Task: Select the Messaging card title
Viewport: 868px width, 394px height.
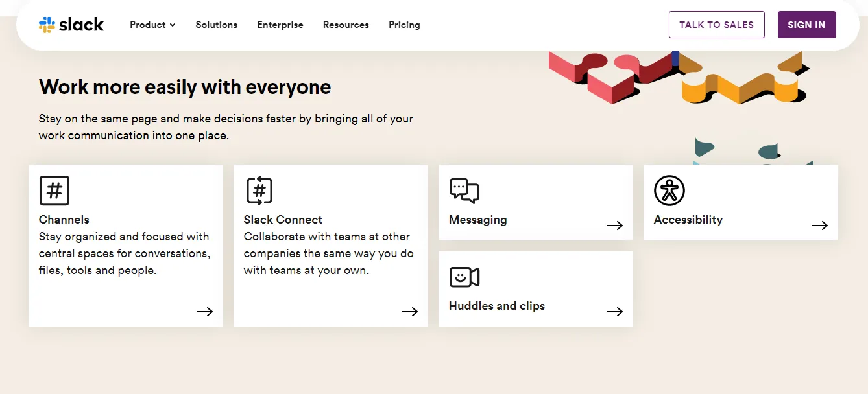Action: click(478, 220)
